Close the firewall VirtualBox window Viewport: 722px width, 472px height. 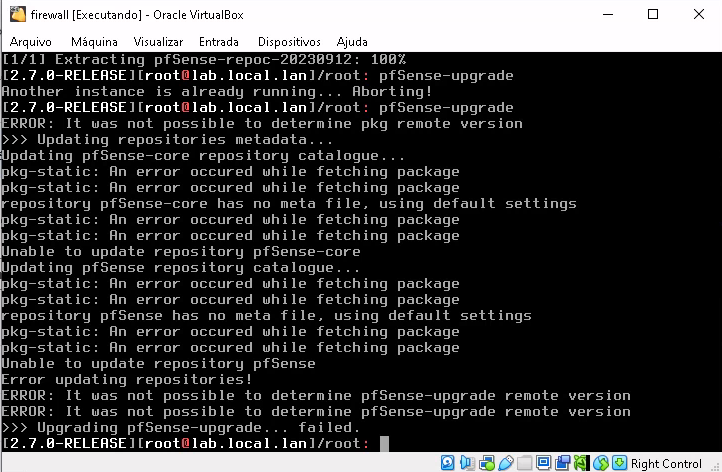(699, 14)
